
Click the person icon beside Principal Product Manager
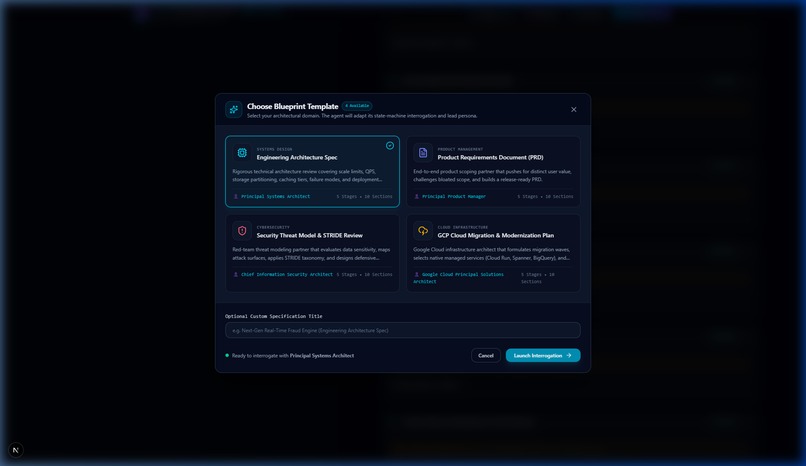417,196
